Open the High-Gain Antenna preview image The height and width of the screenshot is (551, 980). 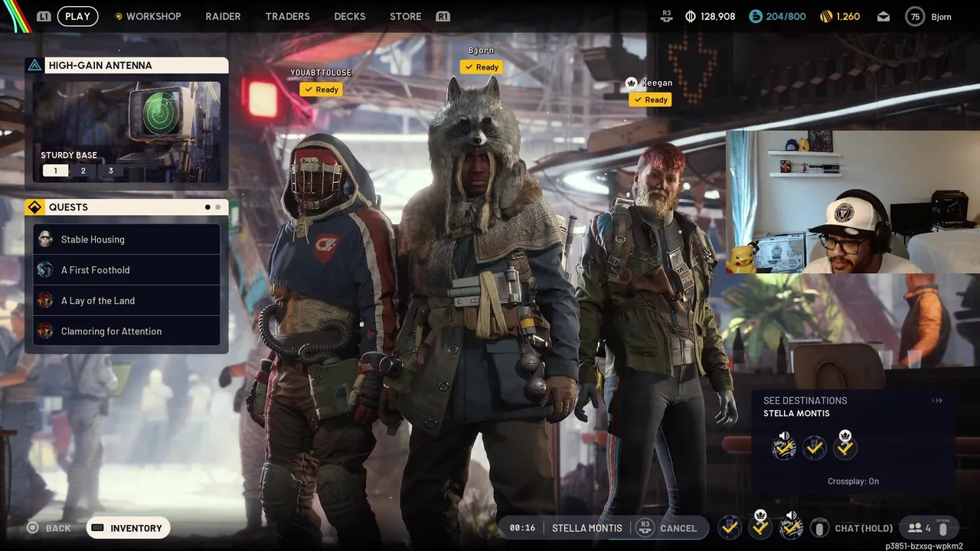point(126,132)
